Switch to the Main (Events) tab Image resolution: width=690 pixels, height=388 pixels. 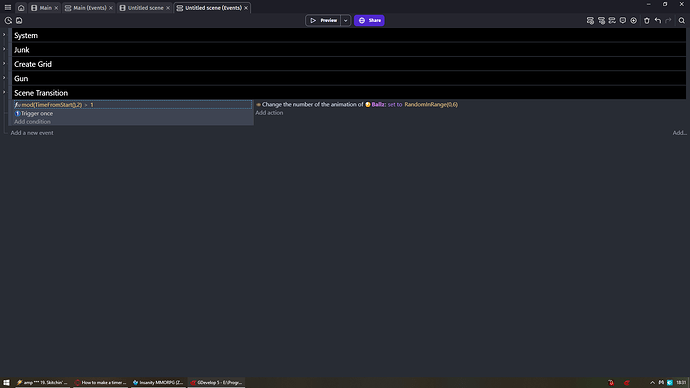coord(89,8)
